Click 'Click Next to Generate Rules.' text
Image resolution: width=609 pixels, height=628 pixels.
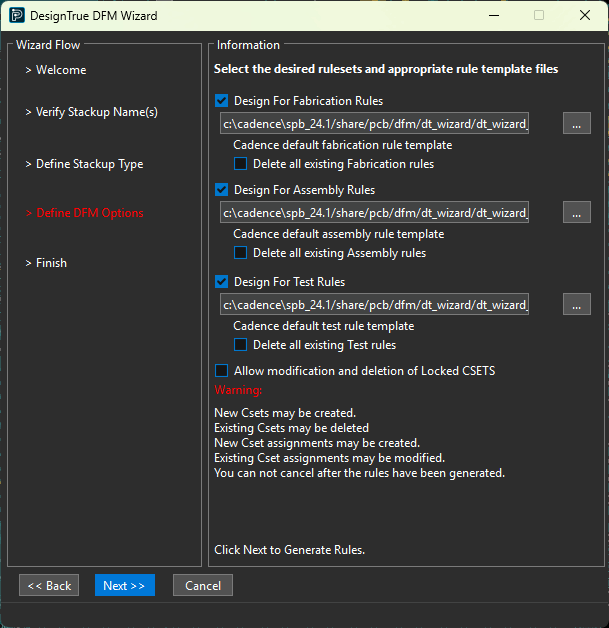[x=289, y=550]
